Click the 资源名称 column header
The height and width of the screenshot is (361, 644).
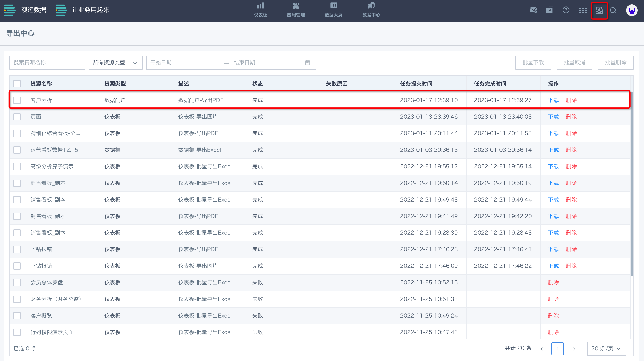41,84
